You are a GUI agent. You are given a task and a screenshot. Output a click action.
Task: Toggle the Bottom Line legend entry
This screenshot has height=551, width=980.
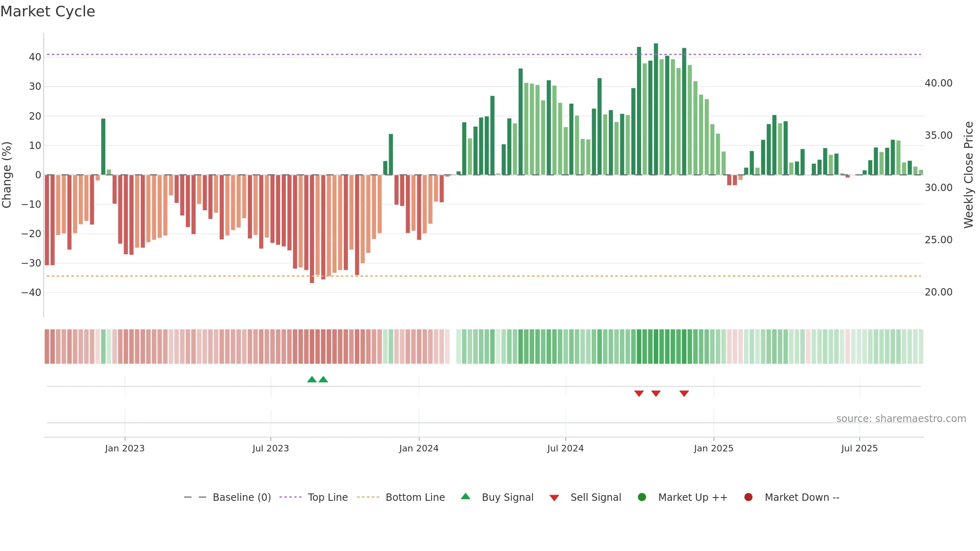401,497
